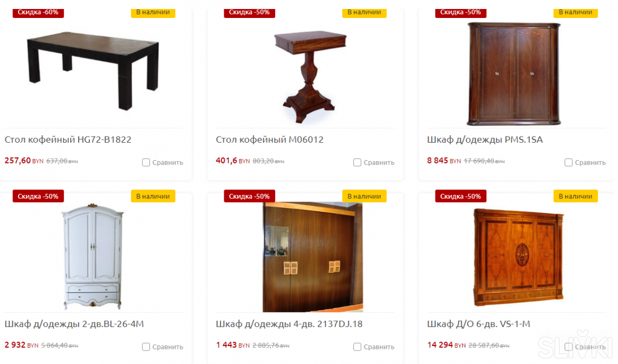View the PMS.1SA brown wardrobe picture
Viewport: 618px width, 364px height.
click(514, 74)
